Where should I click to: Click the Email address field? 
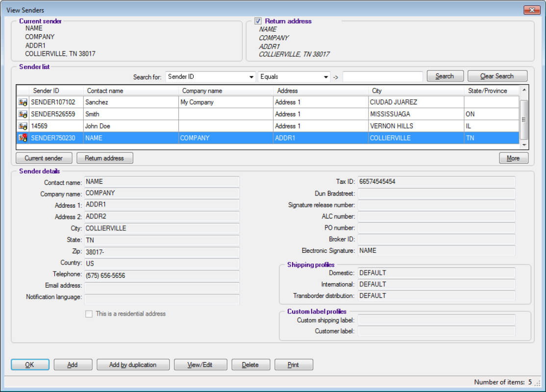162,287
